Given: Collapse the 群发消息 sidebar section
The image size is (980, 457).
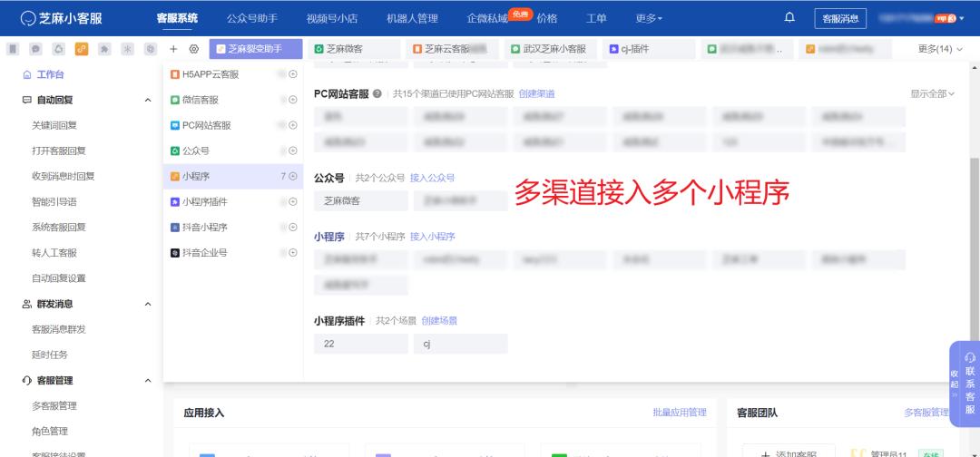Looking at the screenshot, I should 148,304.
